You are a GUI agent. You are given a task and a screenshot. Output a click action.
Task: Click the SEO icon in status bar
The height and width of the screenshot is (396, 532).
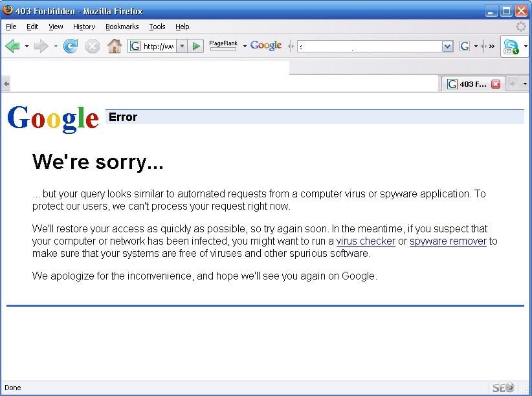point(504,388)
